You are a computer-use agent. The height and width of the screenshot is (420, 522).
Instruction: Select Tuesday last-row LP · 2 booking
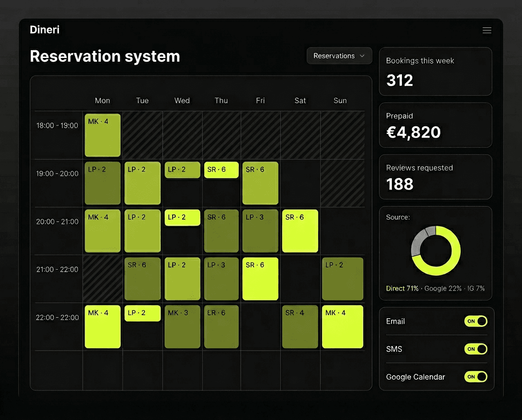(142, 313)
